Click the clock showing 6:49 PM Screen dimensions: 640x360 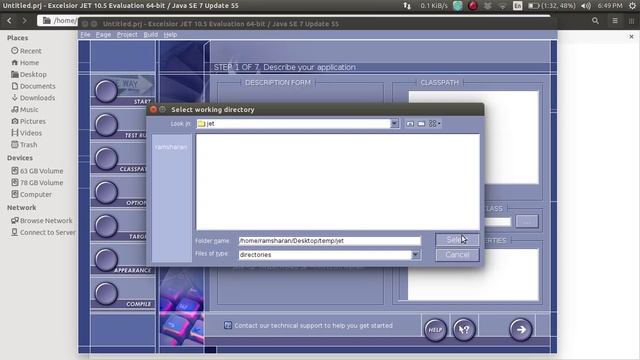[610, 6]
